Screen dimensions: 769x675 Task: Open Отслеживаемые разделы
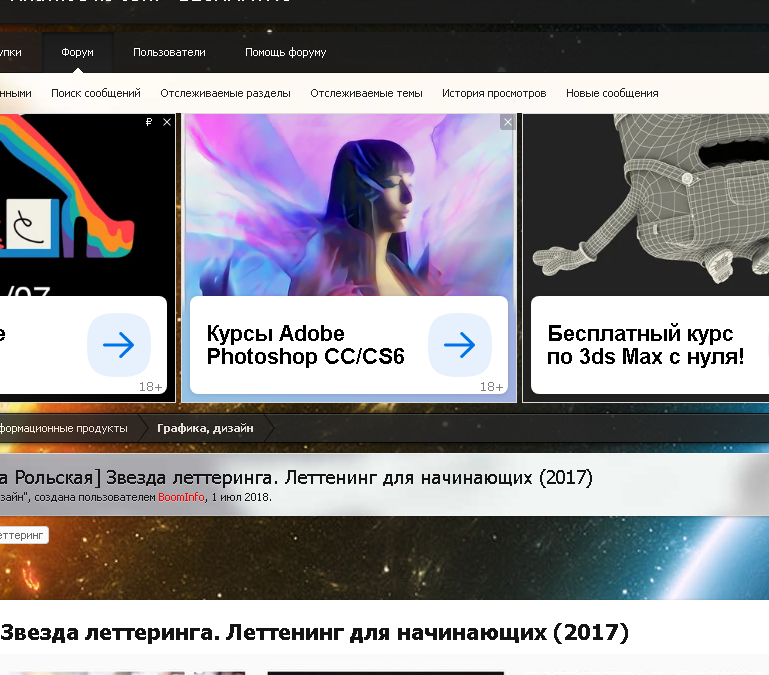[225, 93]
